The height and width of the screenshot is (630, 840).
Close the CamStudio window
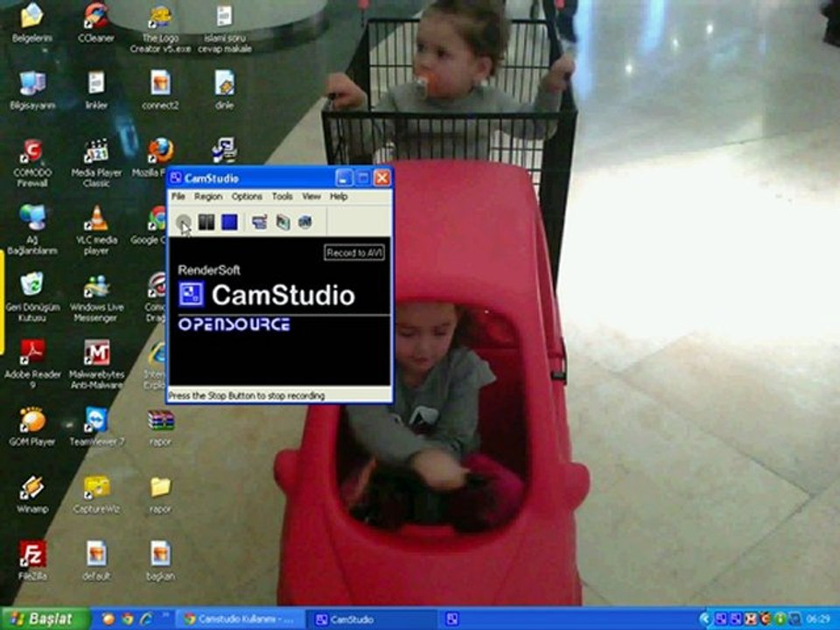coord(382,178)
